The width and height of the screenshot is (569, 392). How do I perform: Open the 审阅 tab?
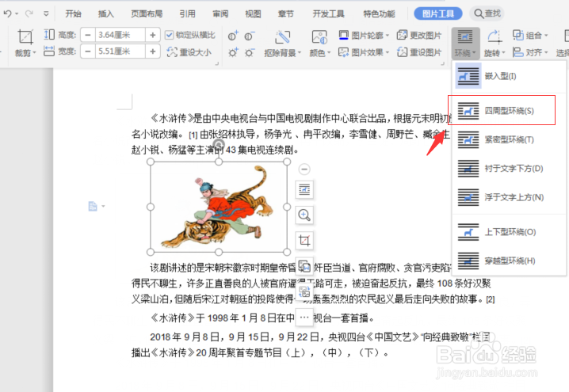coord(220,13)
